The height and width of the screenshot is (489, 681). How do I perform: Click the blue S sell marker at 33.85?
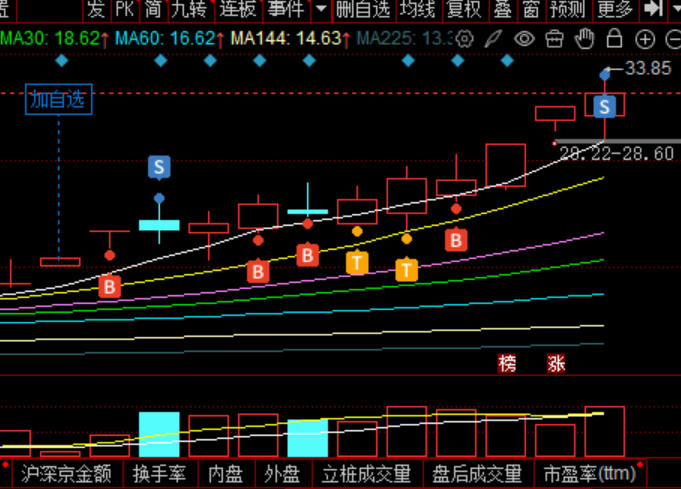tap(604, 105)
